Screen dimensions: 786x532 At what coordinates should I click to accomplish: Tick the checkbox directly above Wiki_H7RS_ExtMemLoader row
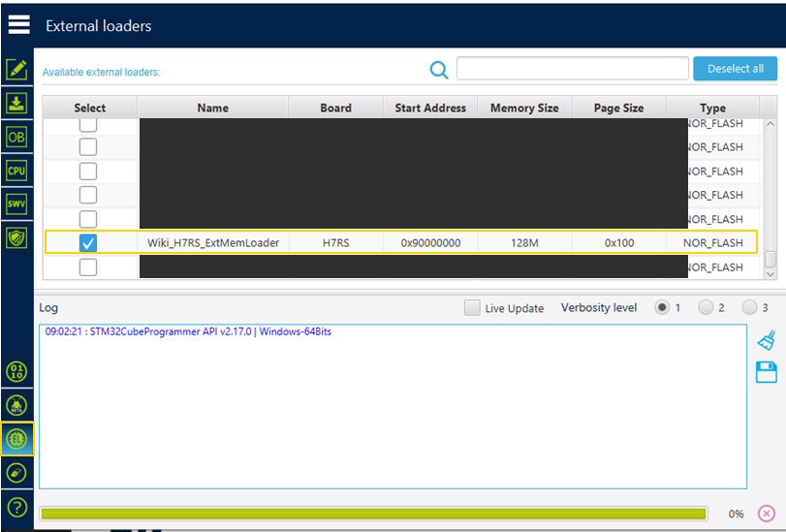[88, 219]
